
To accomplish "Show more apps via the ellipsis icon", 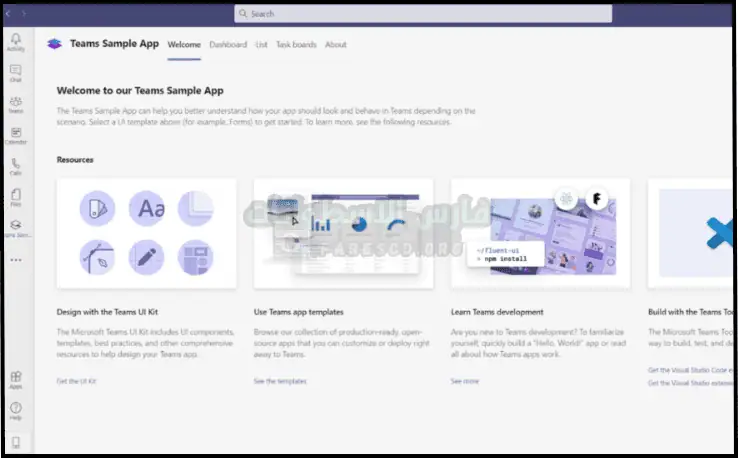I will tap(15, 260).
